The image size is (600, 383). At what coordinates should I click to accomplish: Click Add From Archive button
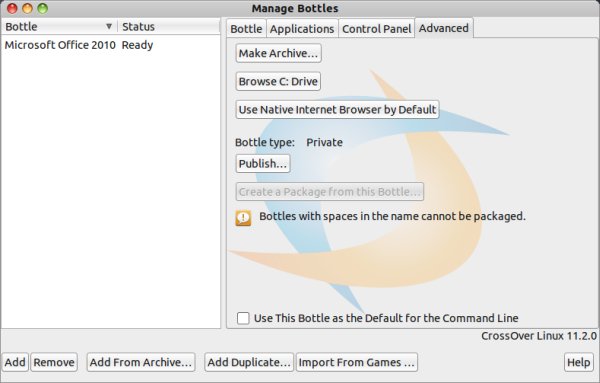141,362
